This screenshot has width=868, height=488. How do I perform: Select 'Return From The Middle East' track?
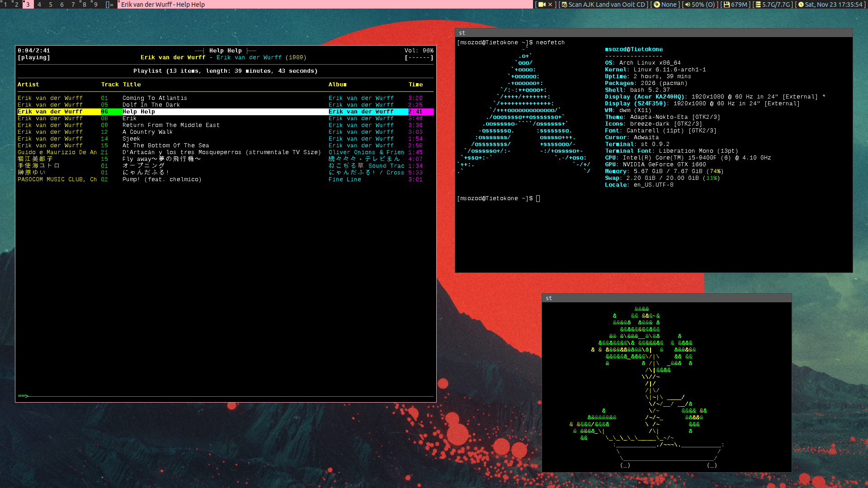click(225, 125)
